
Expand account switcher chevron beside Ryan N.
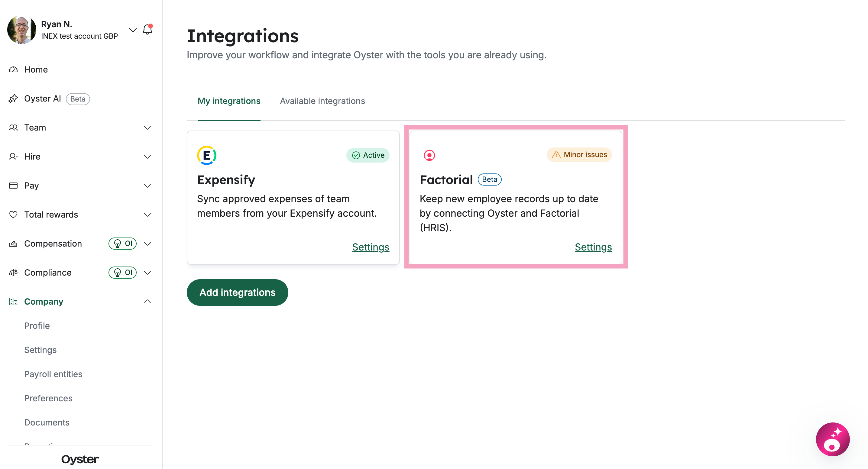(132, 30)
